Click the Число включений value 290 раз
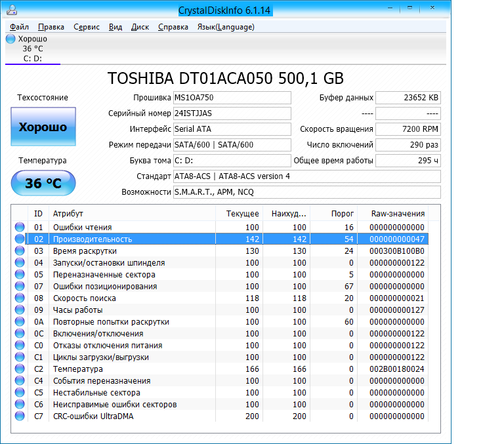 pos(408,145)
